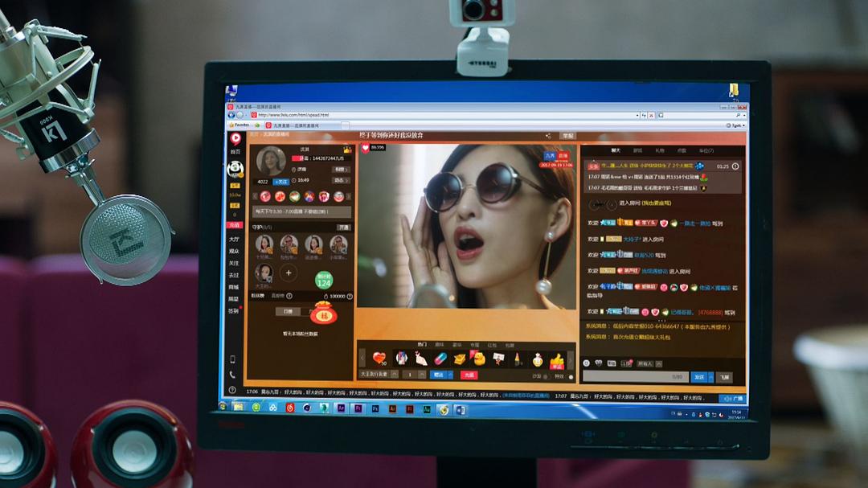Viewport: 868px width, 488px height.
Task: Expand the send gift button arrow
Action: [450, 375]
